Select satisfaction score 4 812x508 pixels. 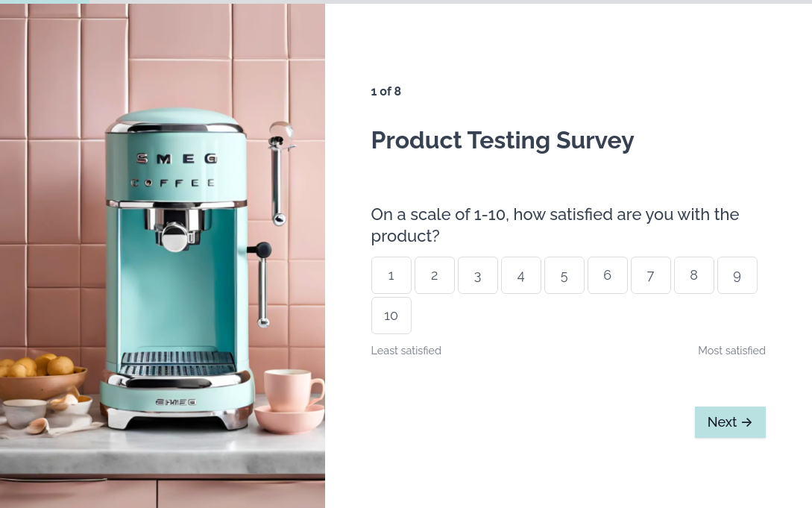[521, 275]
